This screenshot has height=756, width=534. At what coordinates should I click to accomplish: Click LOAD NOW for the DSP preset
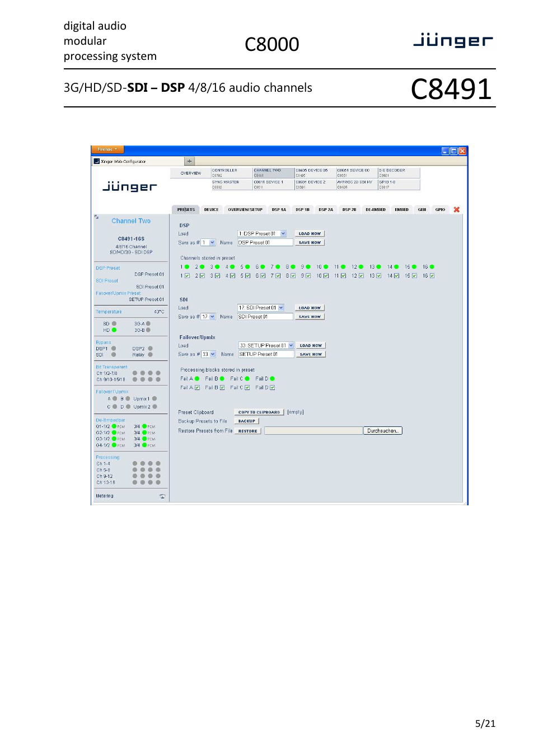pos(310,234)
